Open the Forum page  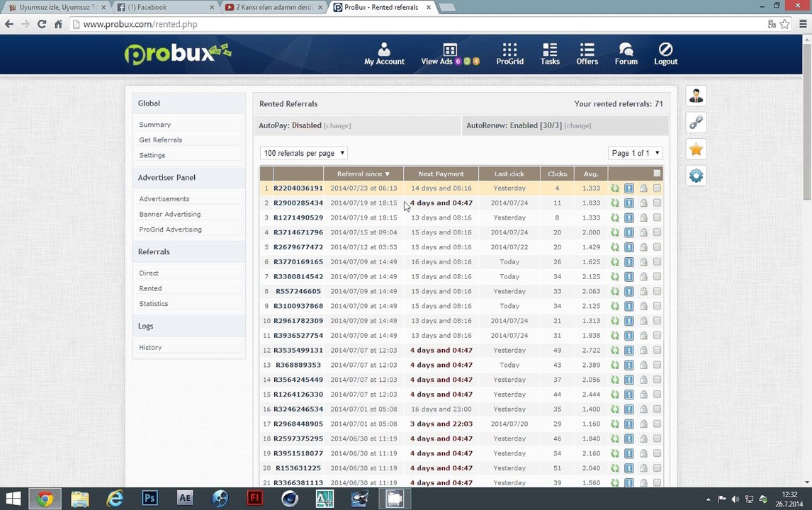click(x=626, y=54)
